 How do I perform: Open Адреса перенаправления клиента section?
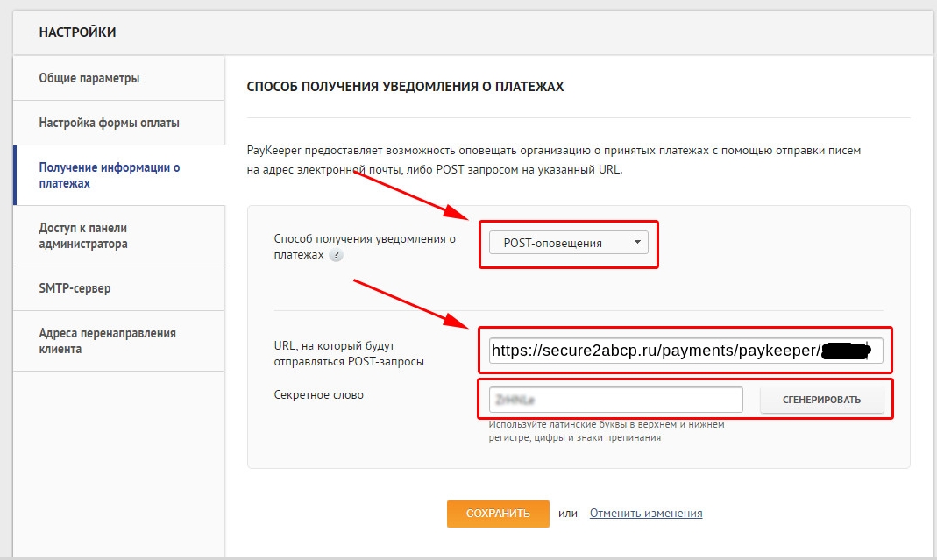107,341
